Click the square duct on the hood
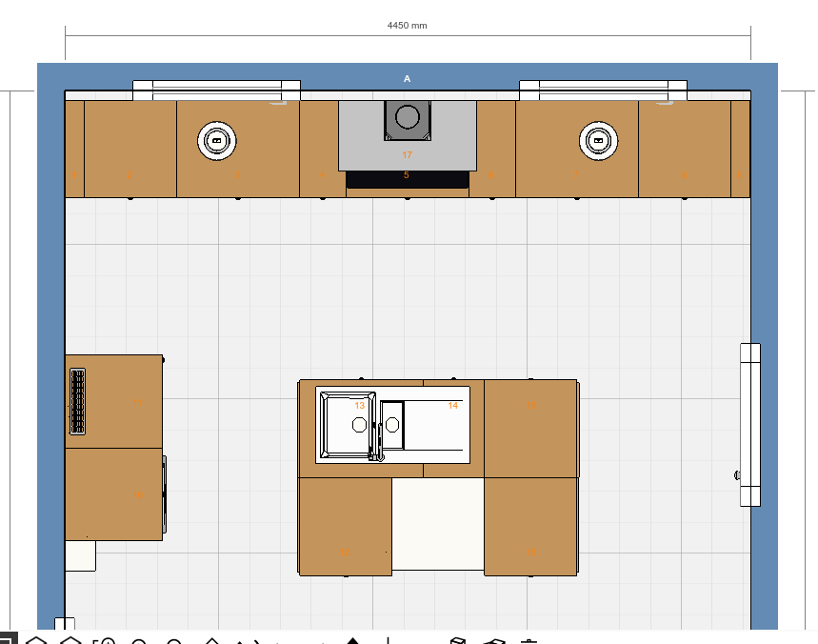This screenshot has width=818, height=644. pyautogui.click(x=407, y=117)
